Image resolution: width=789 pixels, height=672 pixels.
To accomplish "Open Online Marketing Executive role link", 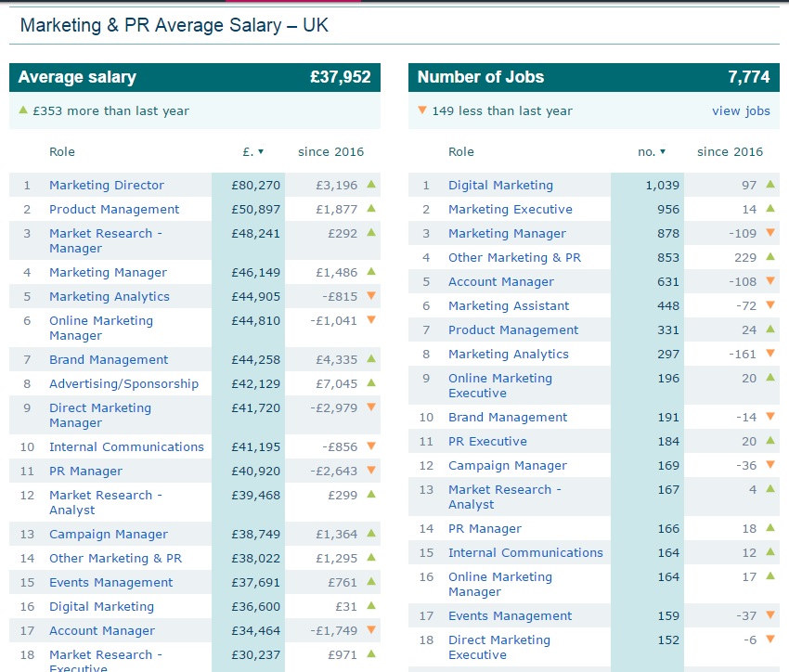I will [x=500, y=385].
